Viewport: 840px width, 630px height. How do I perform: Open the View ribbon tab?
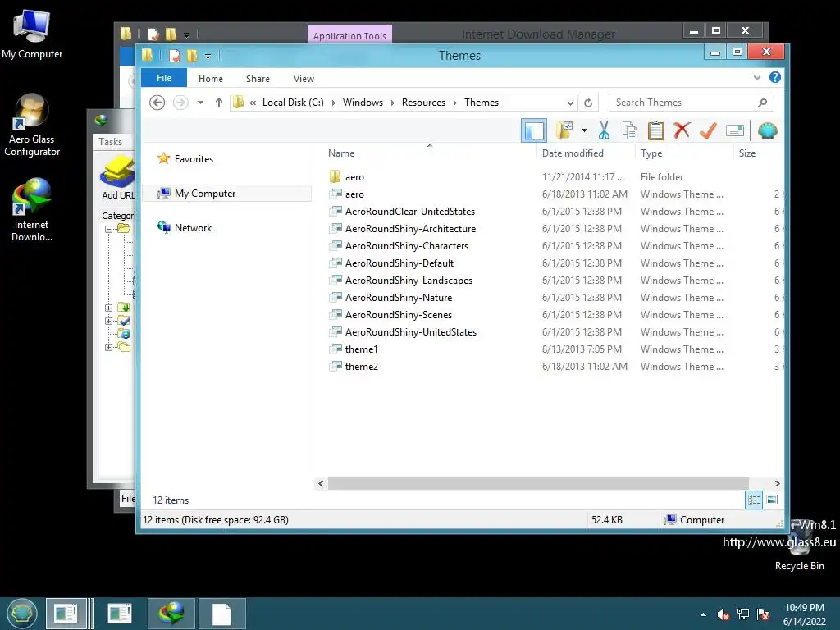304,79
